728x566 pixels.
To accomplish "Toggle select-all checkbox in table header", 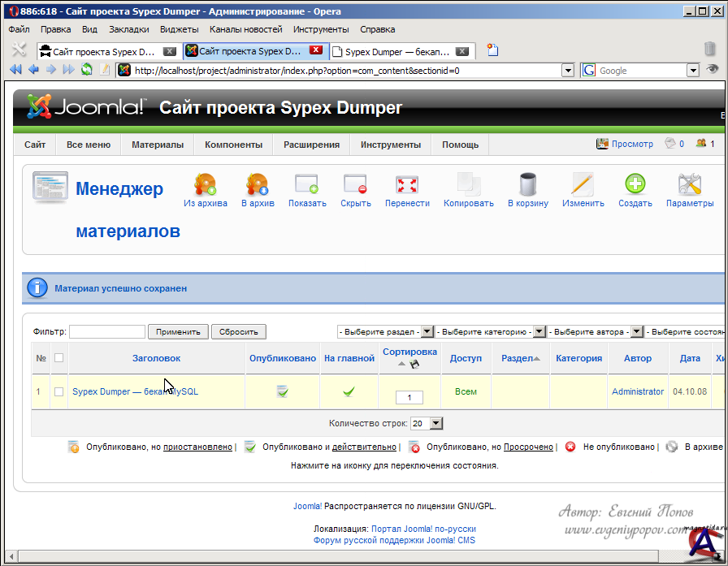I will click(x=58, y=358).
